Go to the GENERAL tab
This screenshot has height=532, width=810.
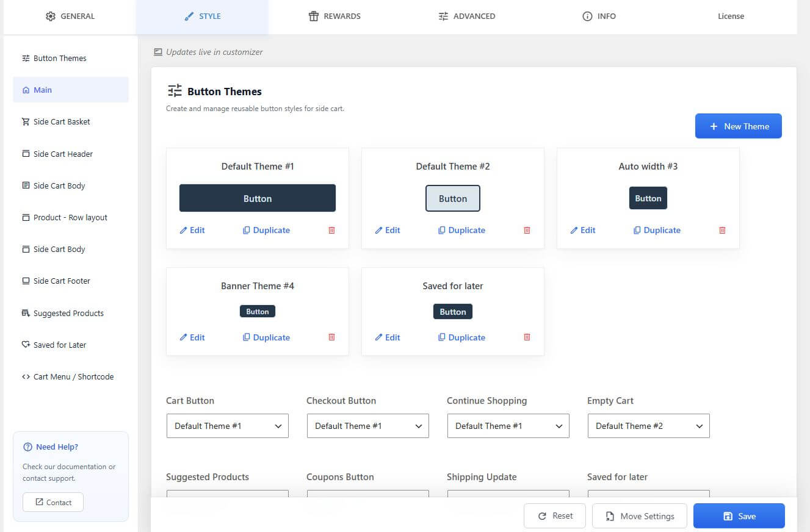[x=70, y=16]
